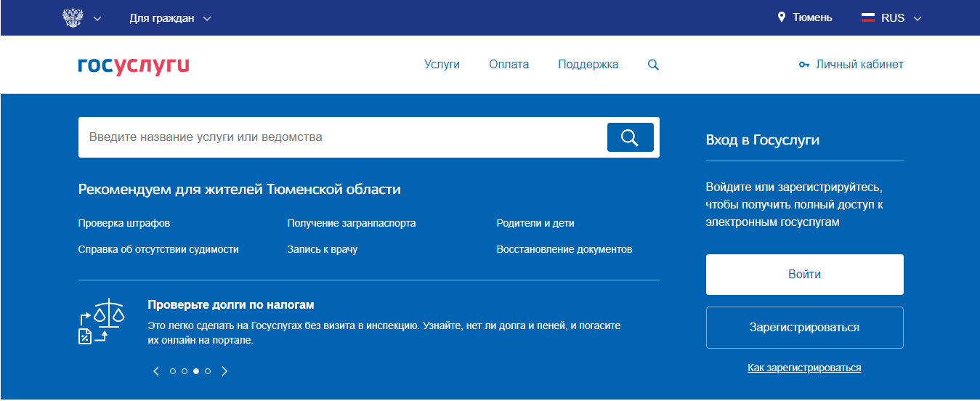The image size is (980, 401).
Task: Focus the service search input field
Action: [x=341, y=137]
